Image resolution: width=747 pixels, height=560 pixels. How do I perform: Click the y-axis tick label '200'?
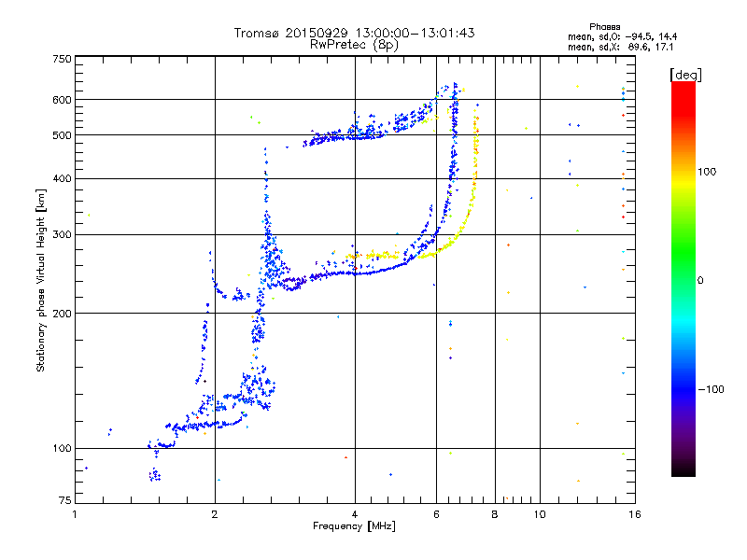click(x=62, y=314)
